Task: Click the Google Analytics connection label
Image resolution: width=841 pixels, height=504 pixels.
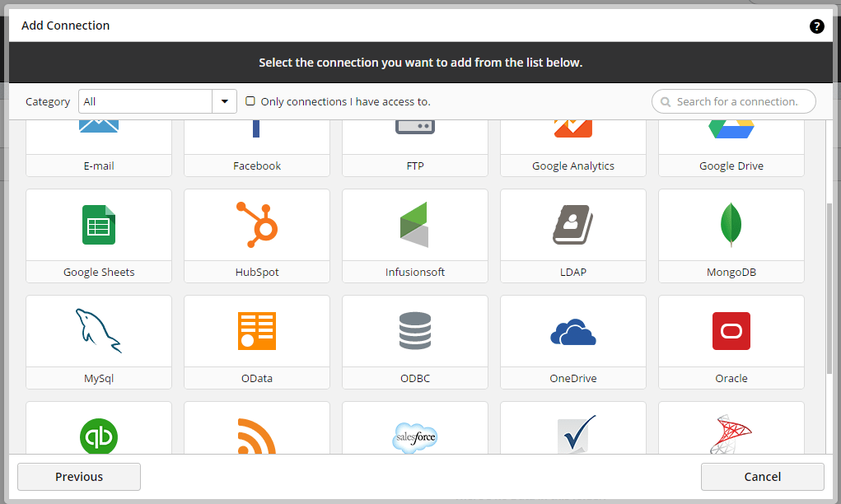Action: coord(572,166)
